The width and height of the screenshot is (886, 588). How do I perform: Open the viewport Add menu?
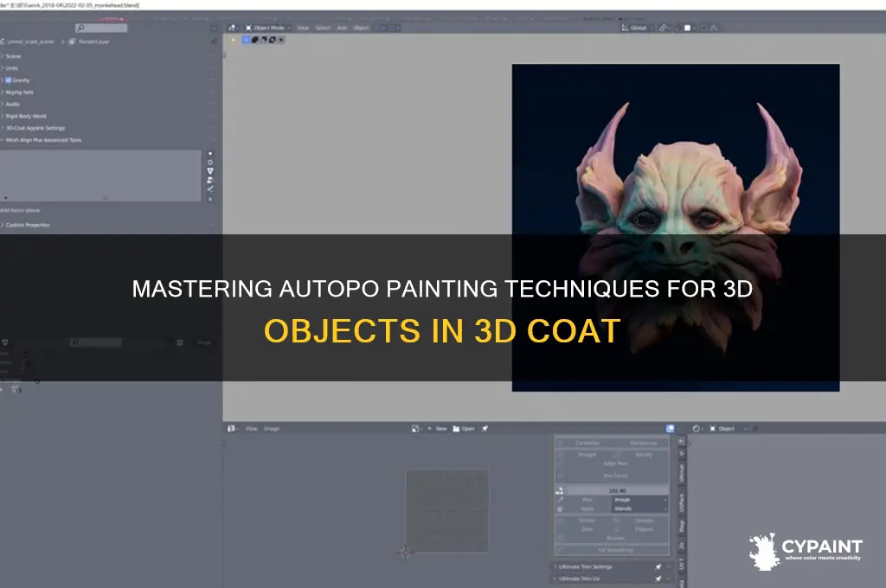tap(342, 28)
